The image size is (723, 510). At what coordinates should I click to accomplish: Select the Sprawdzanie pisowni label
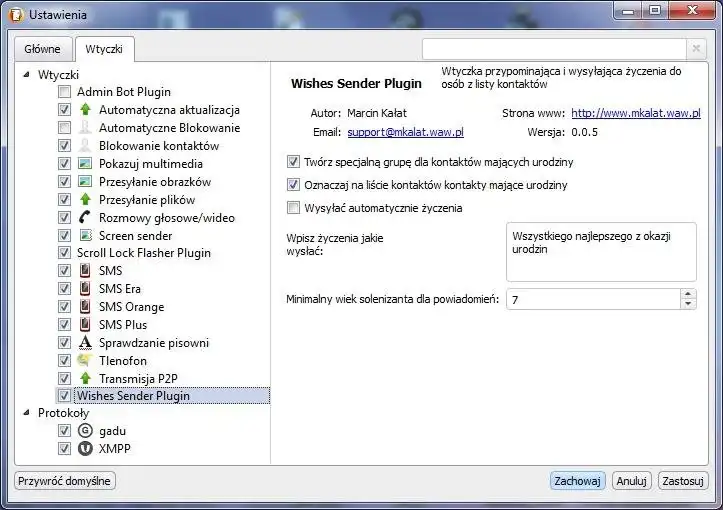point(154,343)
